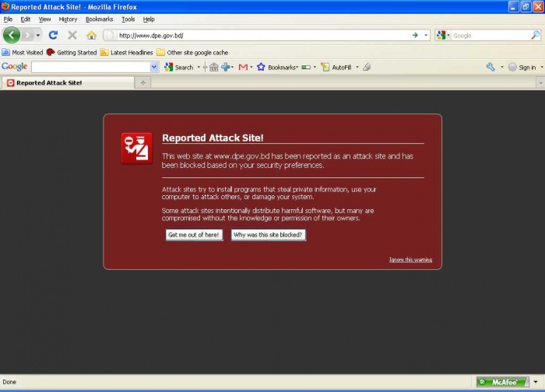Click the Stop loading X icon
Screen dimensions: 545x392
(x=72, y=35)
